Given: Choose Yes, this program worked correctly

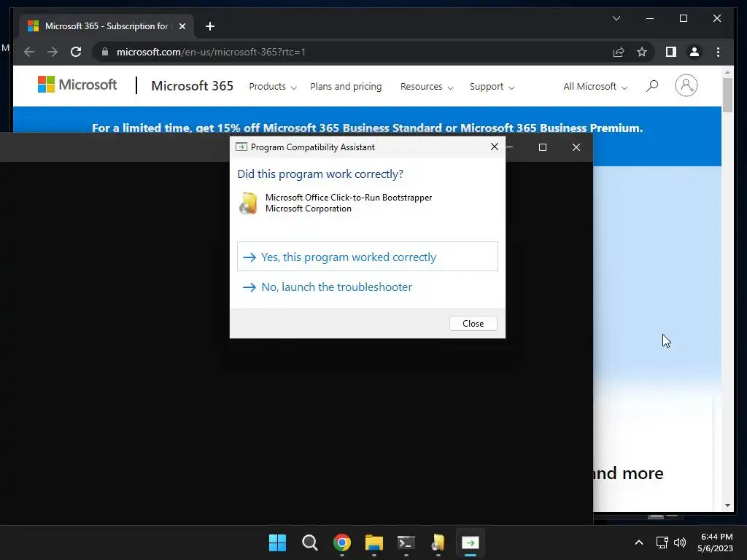Looking at the screenshot, I should click(x=368, y=257).
